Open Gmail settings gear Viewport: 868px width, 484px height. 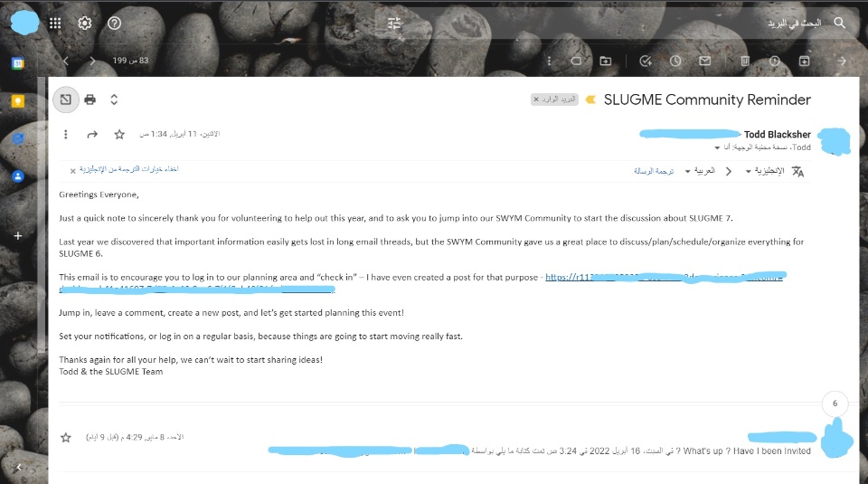[85, 24]
